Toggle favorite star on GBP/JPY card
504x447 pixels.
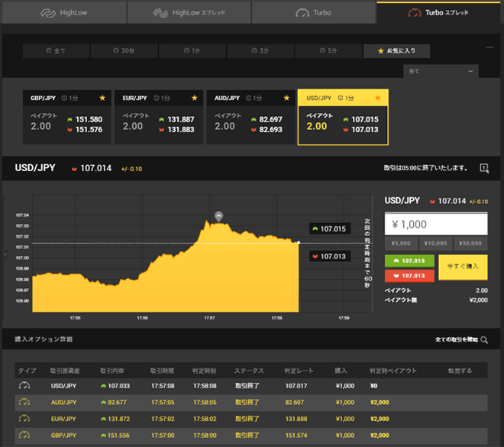[x=102, y=98]
